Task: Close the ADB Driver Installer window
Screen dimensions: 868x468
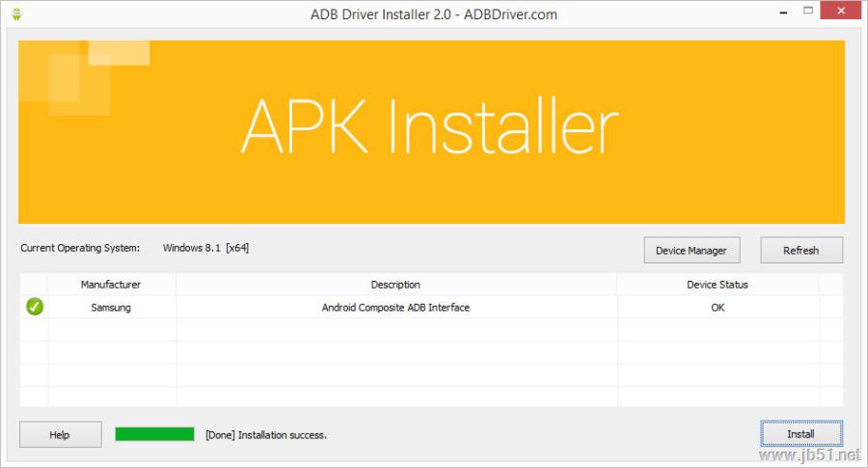Action: pyautogui.click(x=841, y=11)
